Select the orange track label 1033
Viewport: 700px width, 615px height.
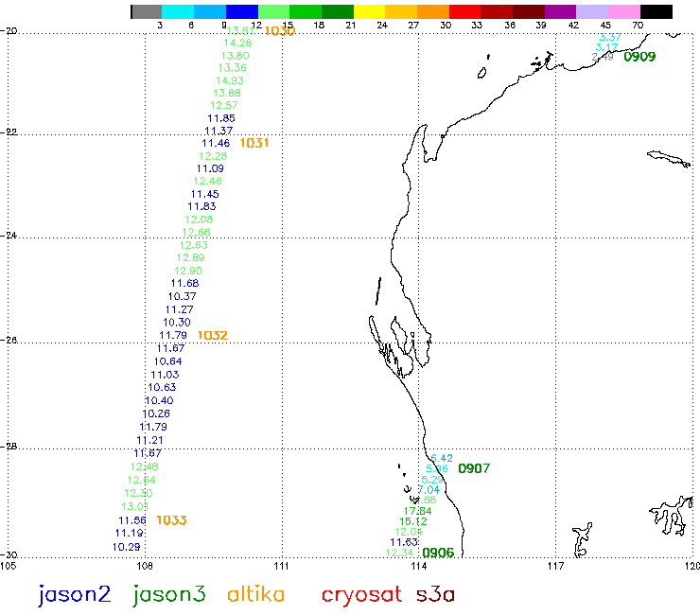pyautogui.click(x=171, y=520)
